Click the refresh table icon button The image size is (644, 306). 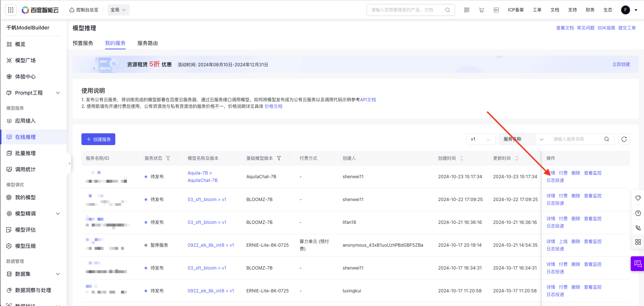624,139
